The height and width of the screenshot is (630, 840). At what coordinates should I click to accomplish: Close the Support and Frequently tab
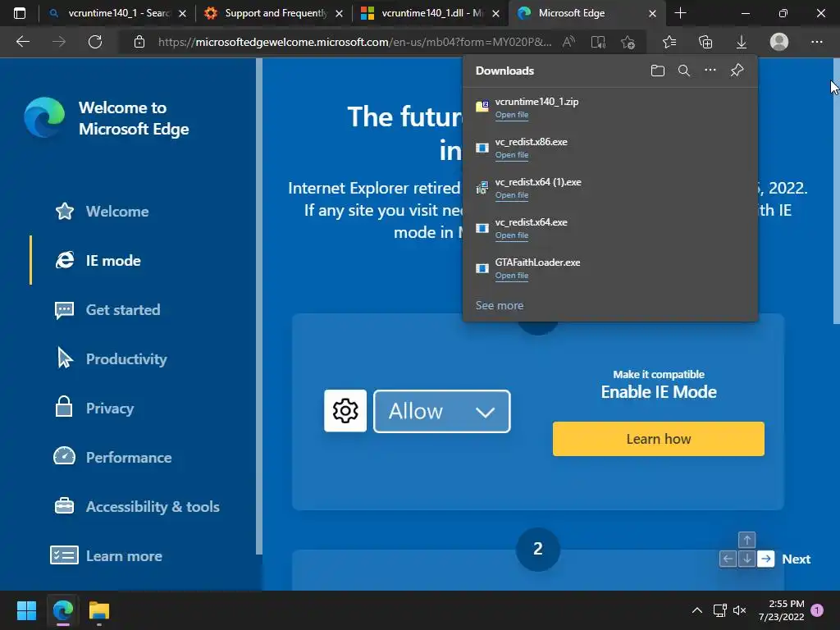(339, 13)
